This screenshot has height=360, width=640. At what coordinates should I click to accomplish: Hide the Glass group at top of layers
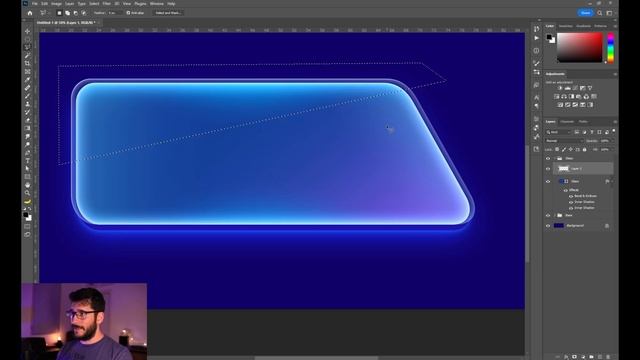pos(548,158)
